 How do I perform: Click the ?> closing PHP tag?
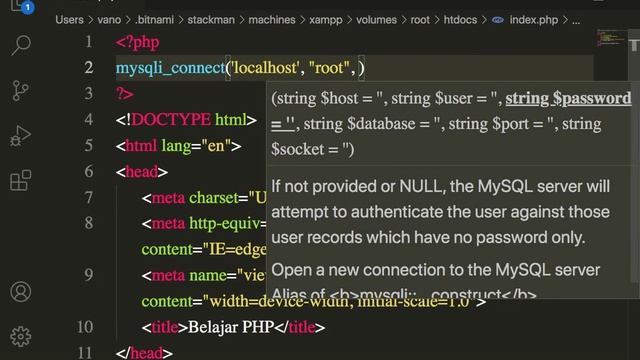click(124, 93)
